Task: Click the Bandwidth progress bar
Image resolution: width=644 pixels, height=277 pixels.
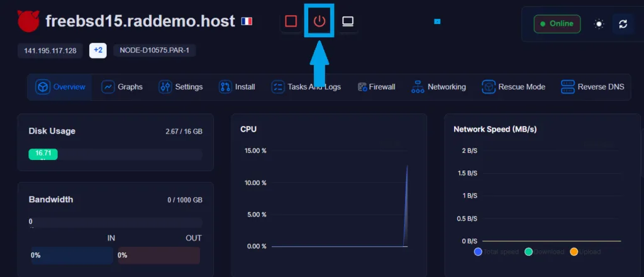Action: point(116,223)
